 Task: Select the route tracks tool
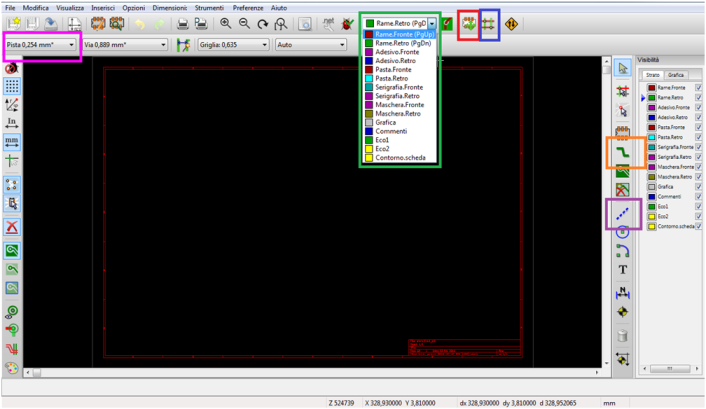623,152
